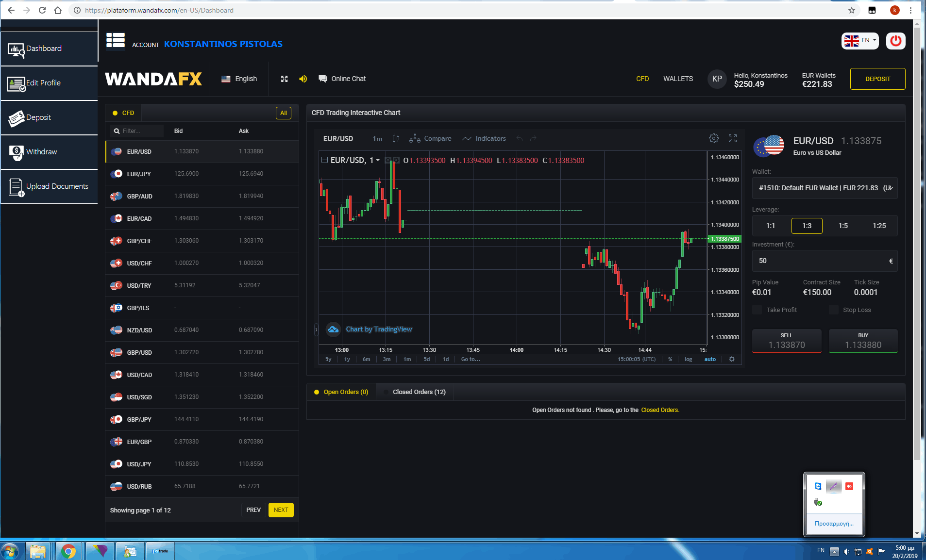Enable the Stop Loss checkbox
The width and height of the screenshot is (926, 560).
[x=834, y=310]
